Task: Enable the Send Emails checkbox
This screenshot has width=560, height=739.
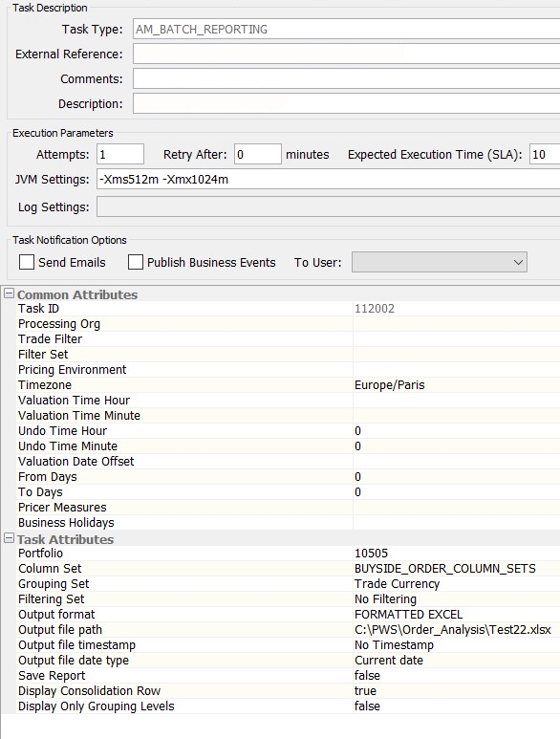Action: (x=27, y=262)
